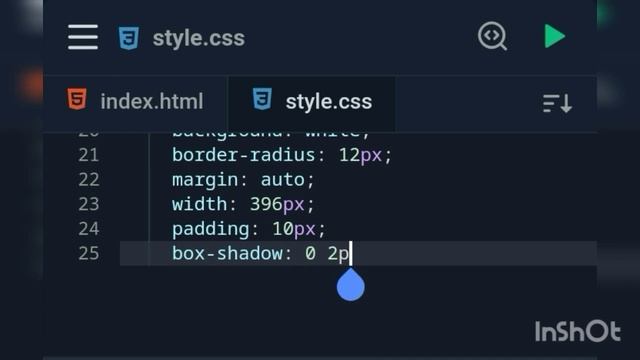This screenshot has width=640, height=360.
Task: Click line number 21 in the gutter
Action: coord(89,155)
